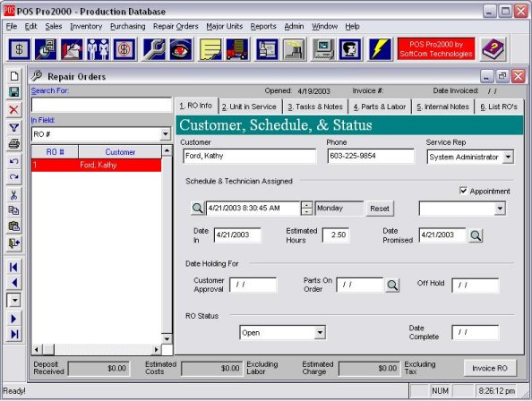The height and width of the screenshot is (401, 532).
Task: Open the yellow notepad toolbar icon
Action: pyautogui.click(x=210, y=49)
